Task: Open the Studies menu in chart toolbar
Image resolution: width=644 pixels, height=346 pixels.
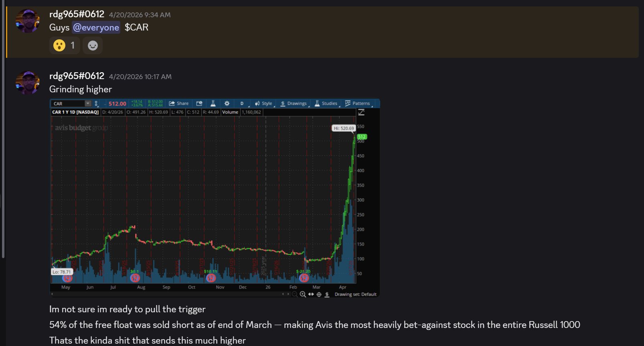Action: pyautogui.click(x=326, y=104)
